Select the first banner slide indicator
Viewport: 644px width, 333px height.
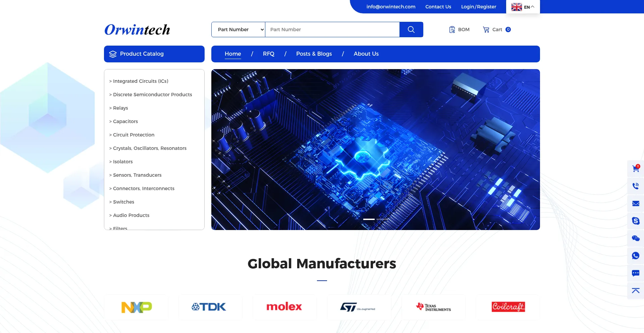(369, 219)
